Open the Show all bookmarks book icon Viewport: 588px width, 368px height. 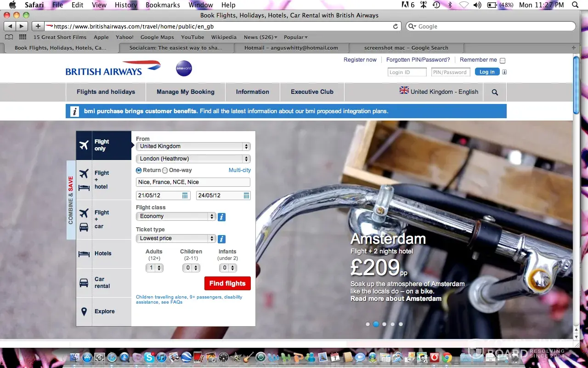click(x=9, y=37)
